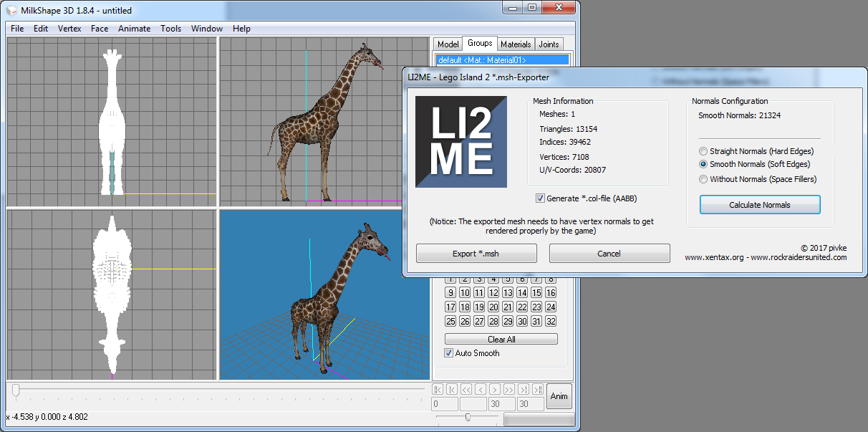Select smoothing group 25

450,321
